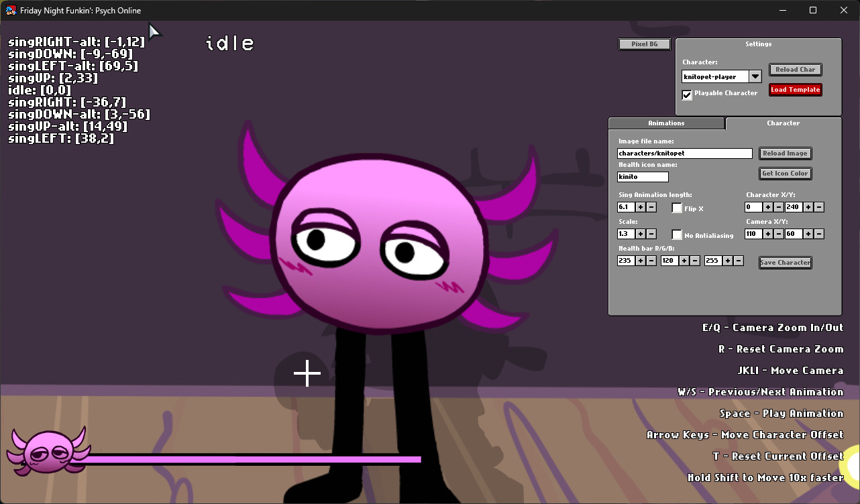
Task: Increase Character Y with plus button
Action: tap(808, 207)
